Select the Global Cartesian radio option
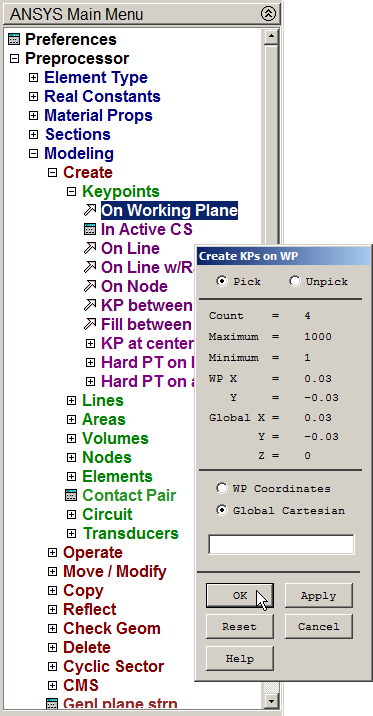373x716 pixels. click(x=221, y=510)
